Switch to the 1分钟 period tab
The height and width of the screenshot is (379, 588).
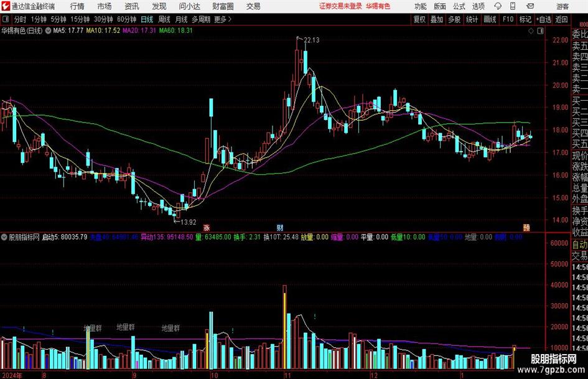(39, 19)
